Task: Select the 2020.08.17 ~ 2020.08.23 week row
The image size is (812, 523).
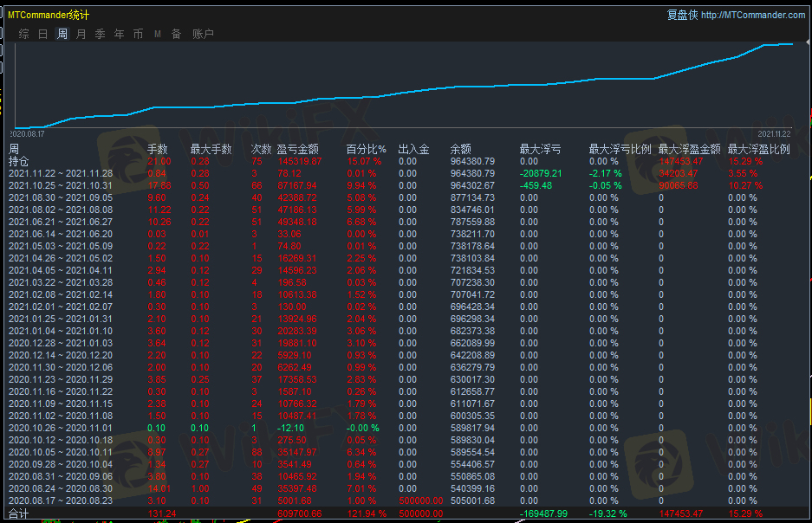Action: tap(57, 500)
